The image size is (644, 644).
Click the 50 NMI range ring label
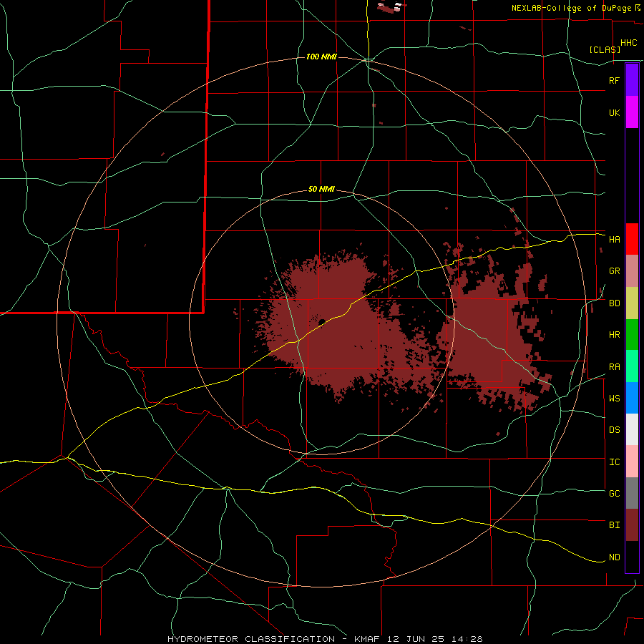pyautogui.click(x=321, y=190)
